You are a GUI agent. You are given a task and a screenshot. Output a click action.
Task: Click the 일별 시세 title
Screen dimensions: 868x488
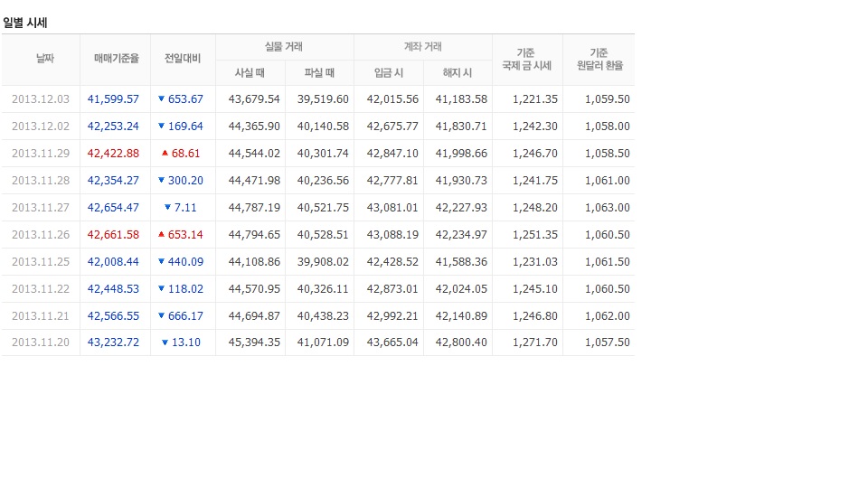[25, 23]
